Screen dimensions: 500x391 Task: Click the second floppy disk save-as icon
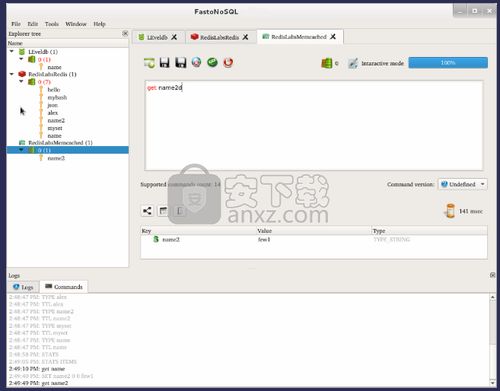coord(180,63)
